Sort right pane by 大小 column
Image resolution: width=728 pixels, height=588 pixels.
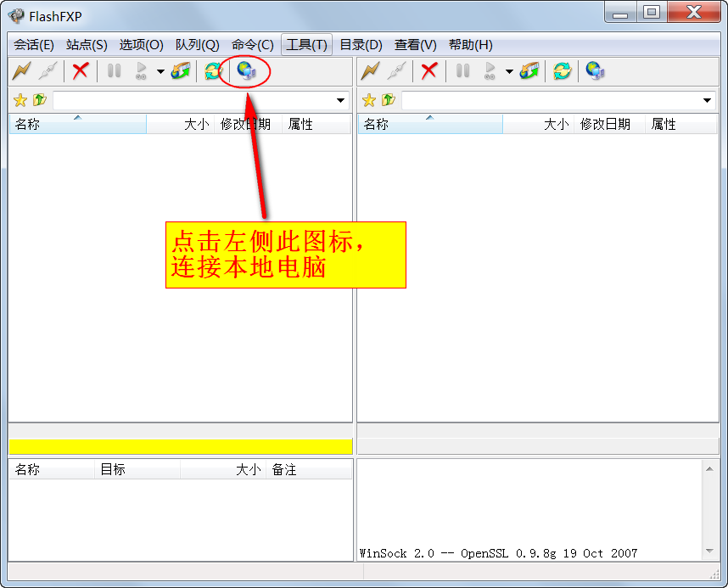point(539,124)
